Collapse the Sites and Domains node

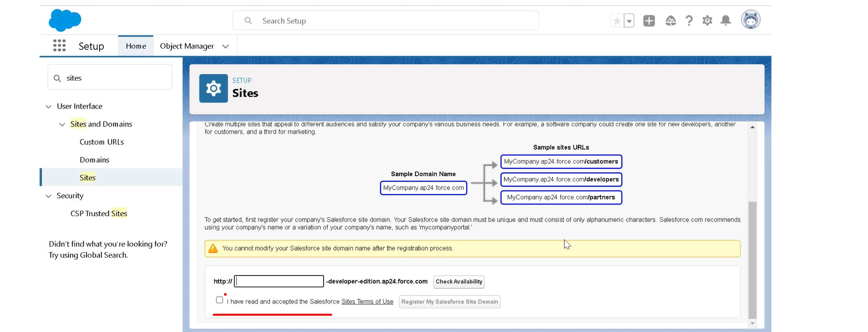[62, 124]
